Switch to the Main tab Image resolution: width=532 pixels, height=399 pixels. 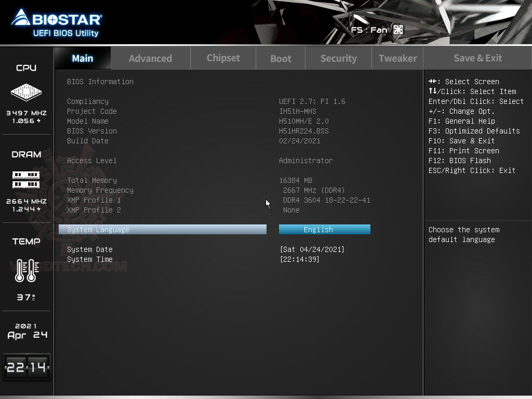(83, 58)
